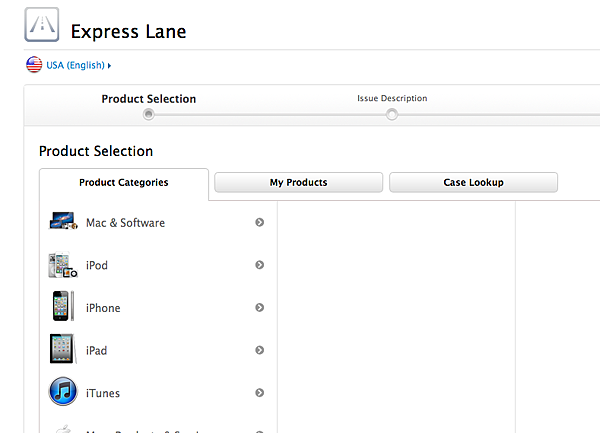This screenshot has width=600, height=433.
Task: Switch to the My Products tab
Action: coord(298,182)
